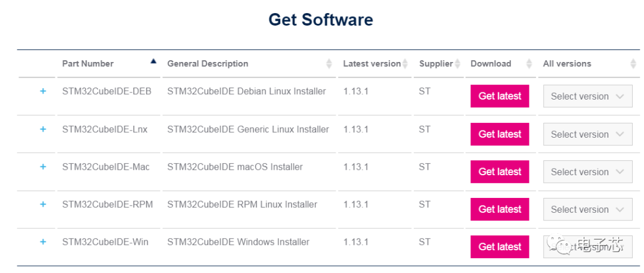Get latest RPM Linux Installer
This screenshot has height=273, width=644.
(500, 209)
